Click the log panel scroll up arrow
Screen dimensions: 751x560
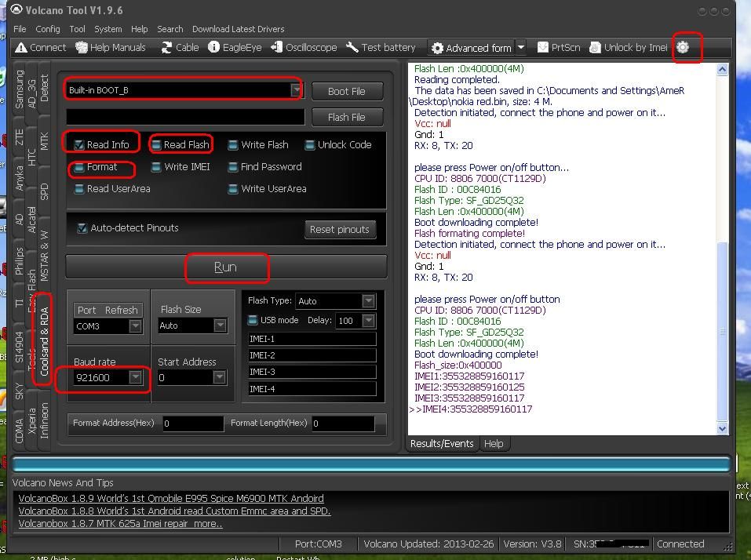coord(722,69)
